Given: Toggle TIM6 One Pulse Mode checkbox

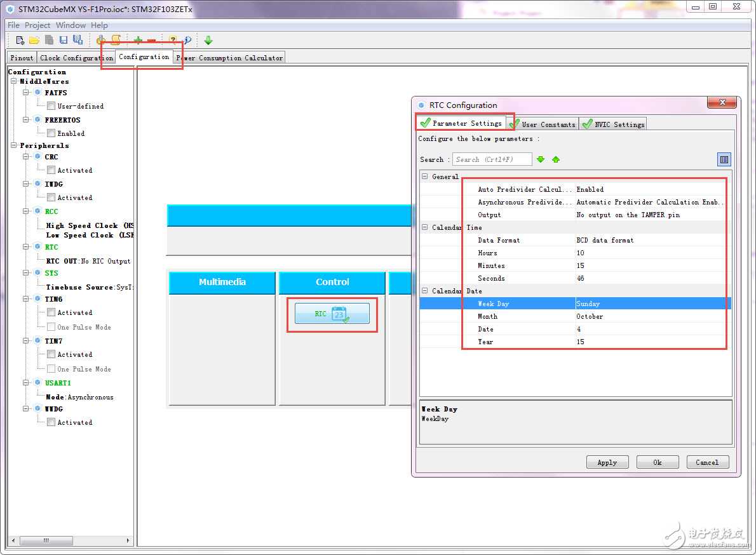Looking at the screenshot, I should pyautogui.click(x=51, y=326).
